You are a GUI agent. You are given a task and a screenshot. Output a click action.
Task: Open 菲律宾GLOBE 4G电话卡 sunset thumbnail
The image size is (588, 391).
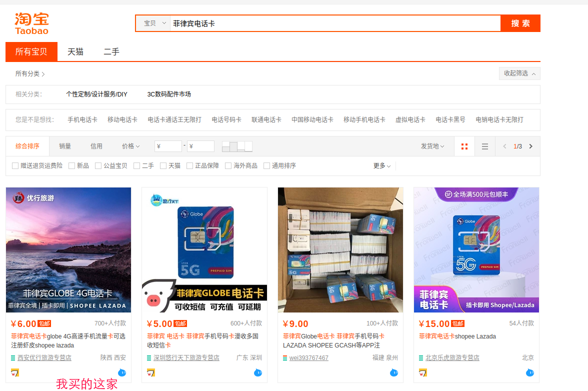click(x=68, y=249)
